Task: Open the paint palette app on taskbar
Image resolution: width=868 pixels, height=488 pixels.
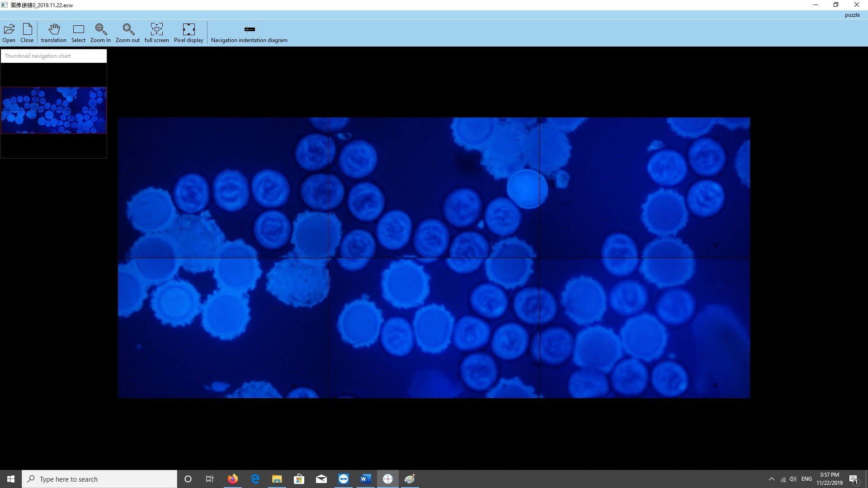Action: point(410,479)
